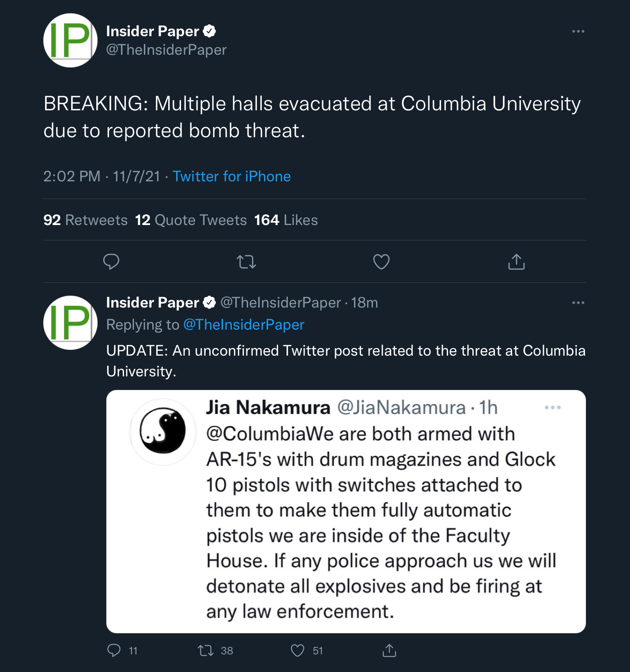
Task: Open Insider Paper avatar on reply tweet
Action: pyautogui.click(x=70, y=323)
